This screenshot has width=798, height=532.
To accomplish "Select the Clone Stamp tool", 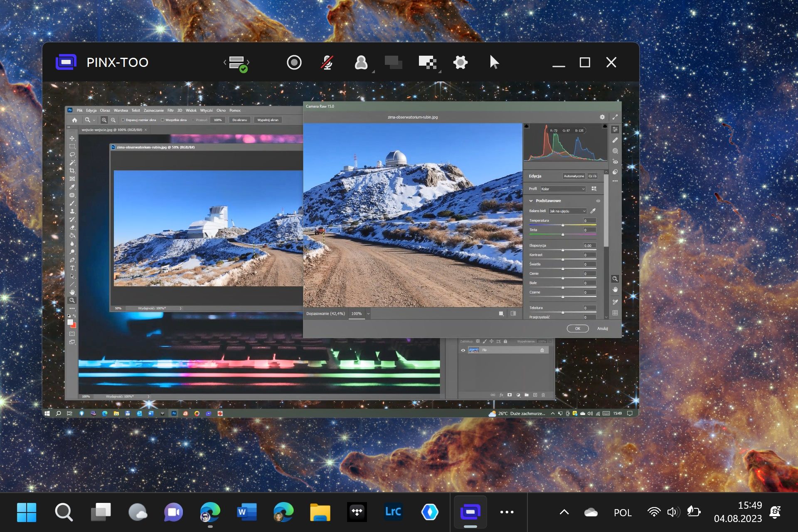I will pyautogui.click(x=72, y=211).
